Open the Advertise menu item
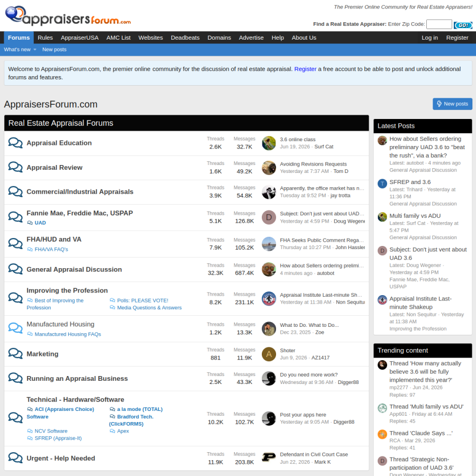476x476 pixels. 251,38
